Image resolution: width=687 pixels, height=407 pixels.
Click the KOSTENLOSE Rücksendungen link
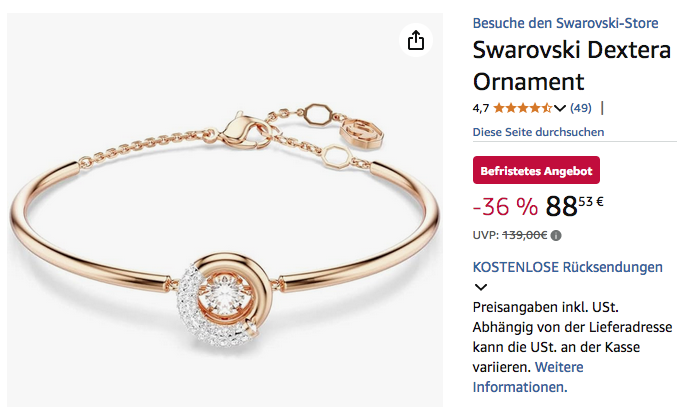pyautogui.click(x=567, y=267)
